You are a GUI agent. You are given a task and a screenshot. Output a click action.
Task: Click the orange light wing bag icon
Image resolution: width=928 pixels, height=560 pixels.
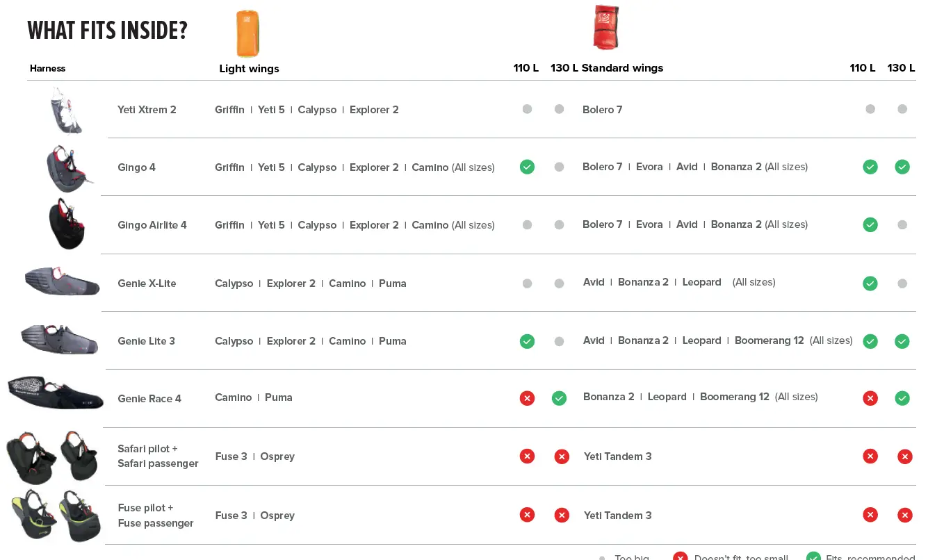click(x=247, y=33)
